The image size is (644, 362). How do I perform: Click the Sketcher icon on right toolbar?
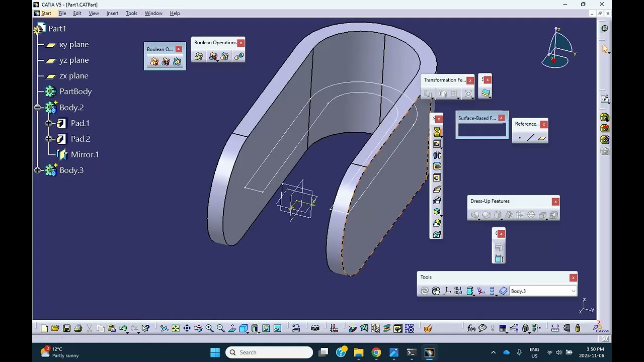[x=605, y=99]
